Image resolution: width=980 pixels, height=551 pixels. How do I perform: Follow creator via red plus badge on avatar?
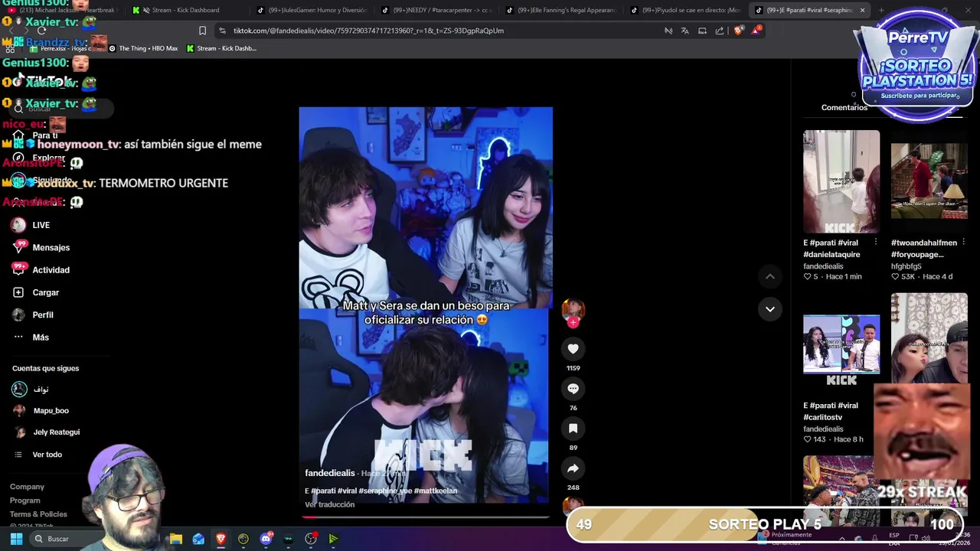click(573, 322)
